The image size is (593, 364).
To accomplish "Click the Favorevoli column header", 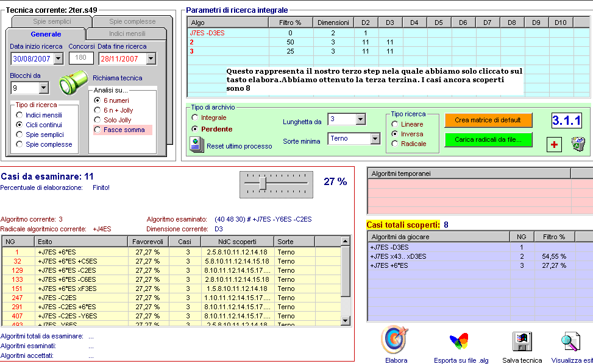I will click(148, 242).
